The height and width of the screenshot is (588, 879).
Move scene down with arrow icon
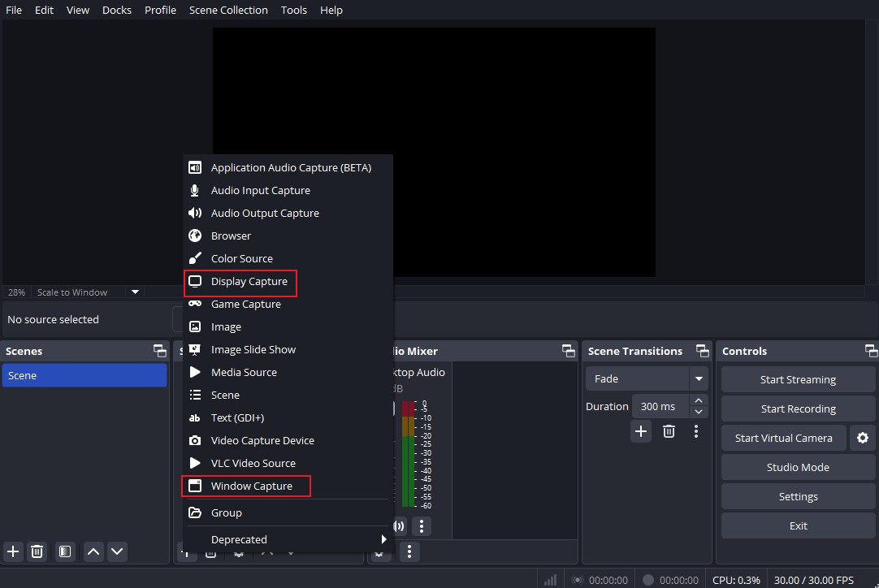tap(118, 551)
